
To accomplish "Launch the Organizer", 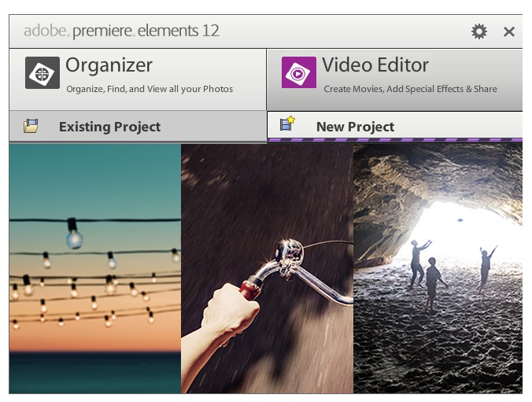I will point(138,79).
